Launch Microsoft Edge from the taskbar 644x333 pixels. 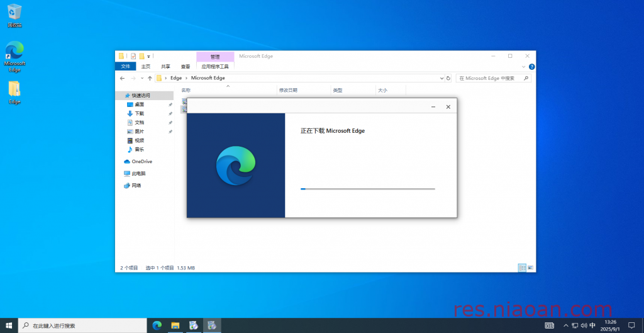(x=157, y=325)
